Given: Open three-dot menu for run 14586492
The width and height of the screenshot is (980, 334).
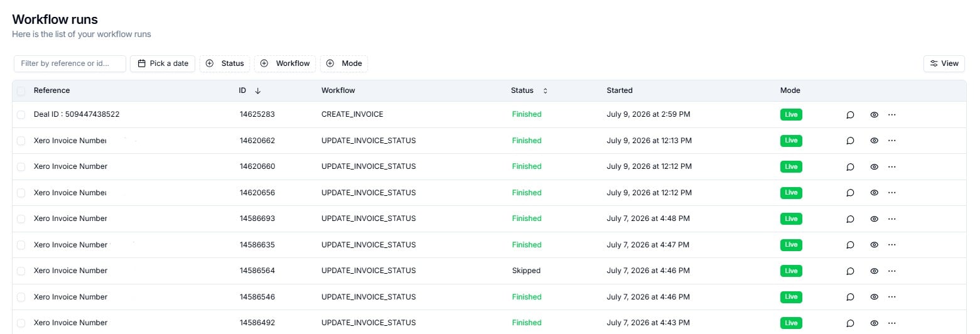Looking at the screenshot, I should (891, 323).
